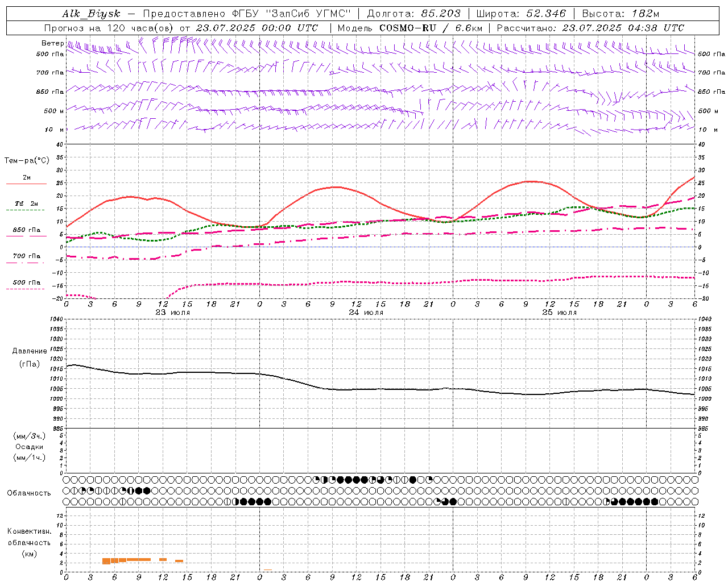Click the dashed line sample under 'Td 2м'
The image size is (728, 582).
[x=25, y=210]
